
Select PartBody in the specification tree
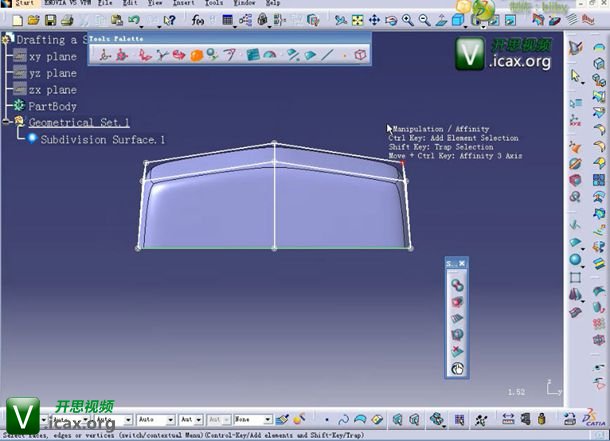point(52,106)
